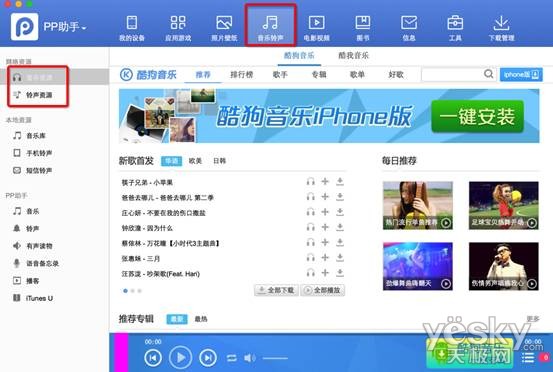Screen dimensions: 553x372
Task: Open 伤情男声 thumbnail
Action: point(504,266)
